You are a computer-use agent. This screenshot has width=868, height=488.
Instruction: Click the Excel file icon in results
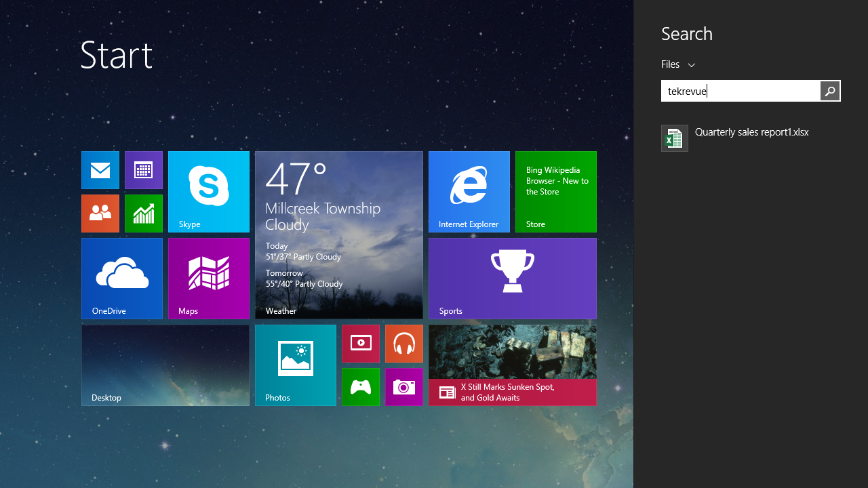(x=675, y=138)
